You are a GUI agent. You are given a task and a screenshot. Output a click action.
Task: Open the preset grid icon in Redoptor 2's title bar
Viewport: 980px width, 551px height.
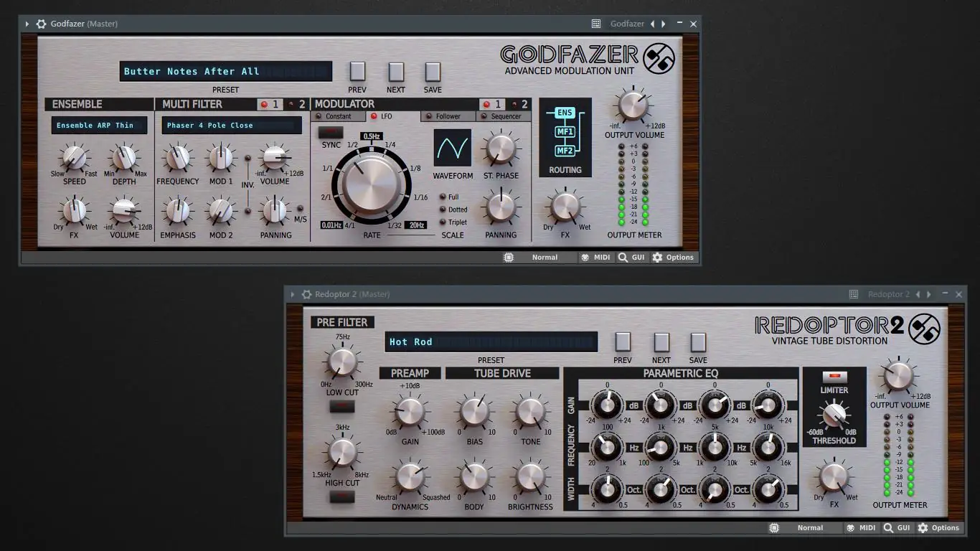(x=854, y=294)
